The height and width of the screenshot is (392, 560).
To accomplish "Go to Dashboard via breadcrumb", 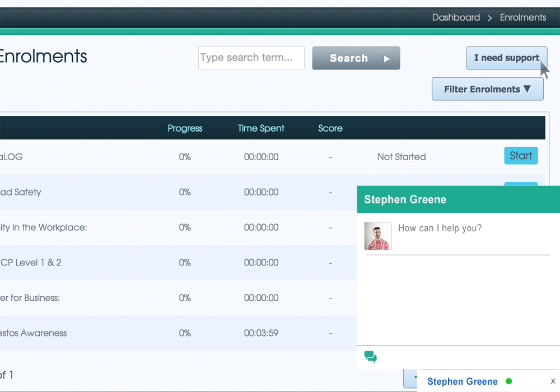I will 456,17.
